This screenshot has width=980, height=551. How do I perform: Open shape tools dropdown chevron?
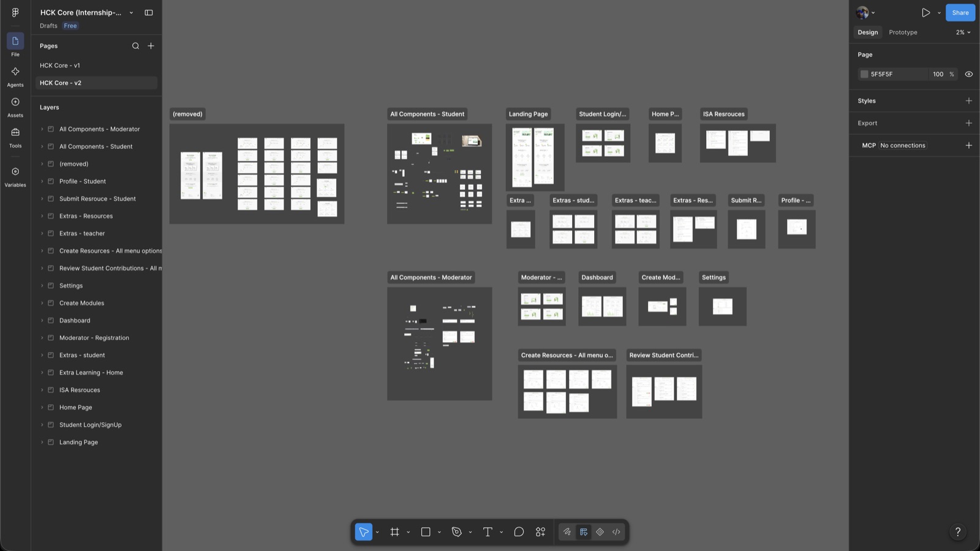439,532
